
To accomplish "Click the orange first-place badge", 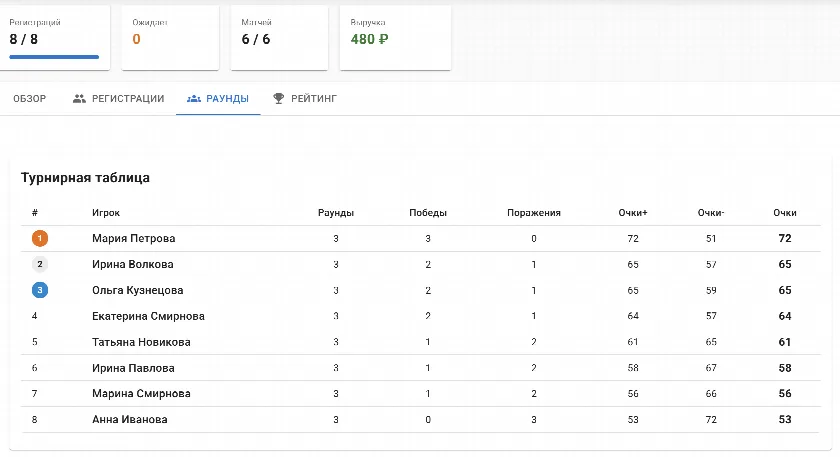I will coord(40,238).
